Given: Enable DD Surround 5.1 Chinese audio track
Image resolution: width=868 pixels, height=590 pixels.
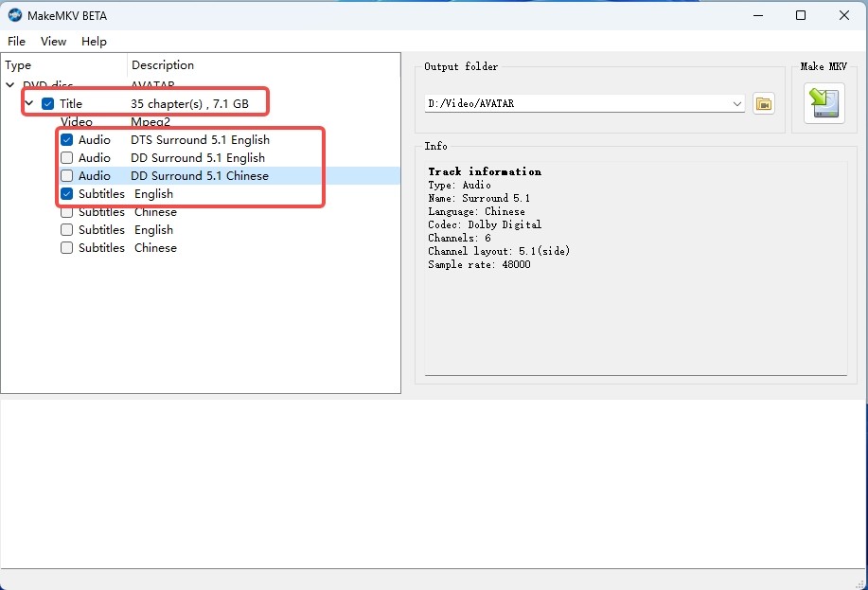Looking at the screenshot, I should (x=66, y=175).
